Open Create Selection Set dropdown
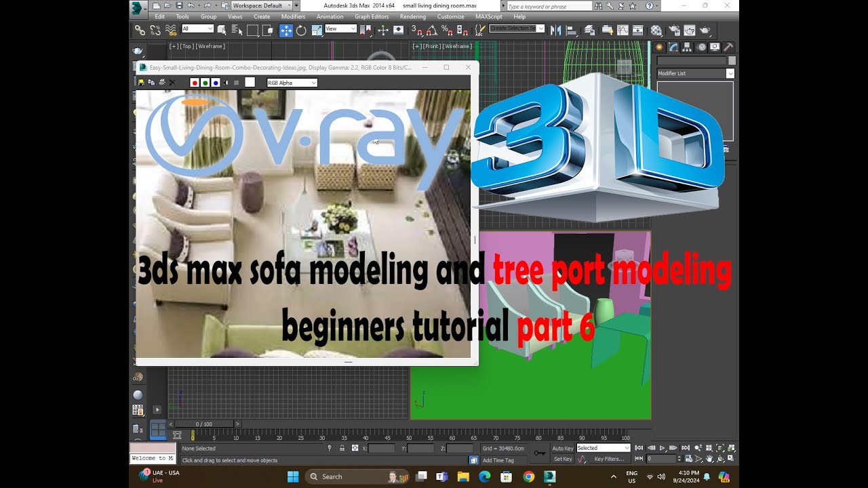 [x=517, y=28]
